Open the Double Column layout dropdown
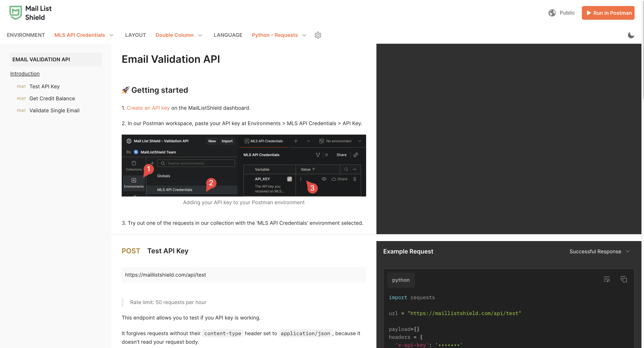 click(178, 35)
